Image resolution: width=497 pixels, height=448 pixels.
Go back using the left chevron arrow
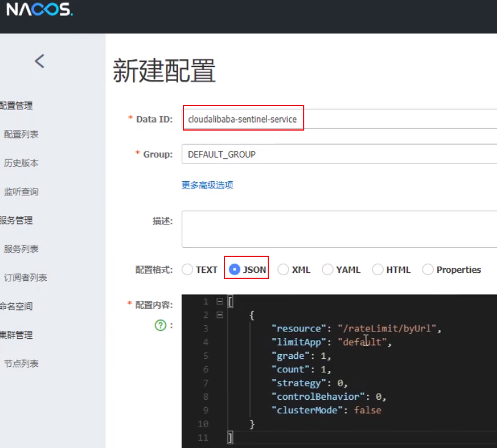[x=40, y=61]
